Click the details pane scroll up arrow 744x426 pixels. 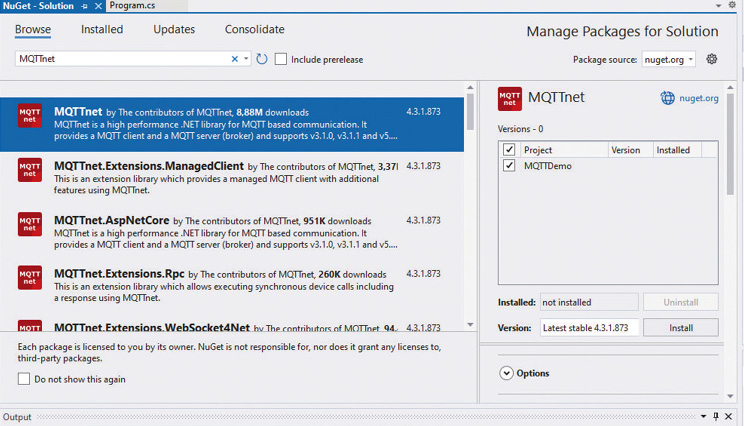730,88
